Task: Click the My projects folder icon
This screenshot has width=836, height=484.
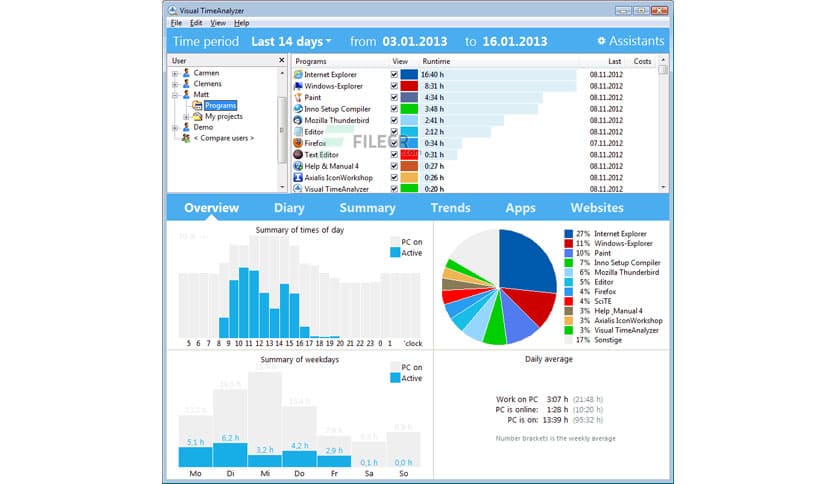Action: point(197,116)
